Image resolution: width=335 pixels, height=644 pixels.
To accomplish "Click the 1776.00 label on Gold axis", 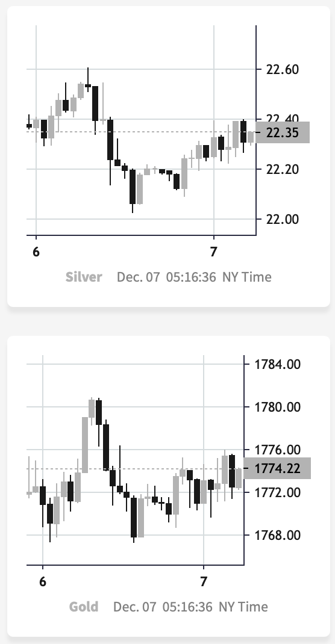I will click(x=277, y=450).
